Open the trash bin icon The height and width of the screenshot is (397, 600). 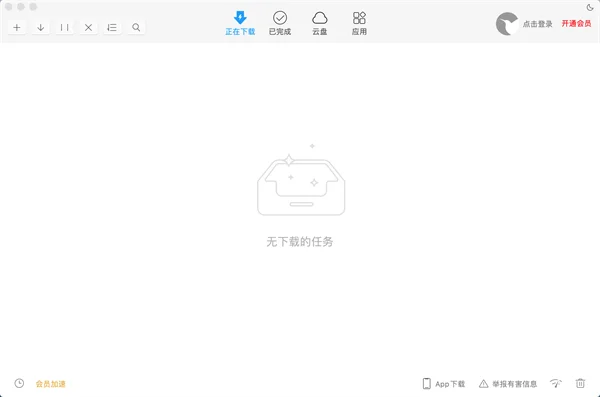click(x=580, y=383)
